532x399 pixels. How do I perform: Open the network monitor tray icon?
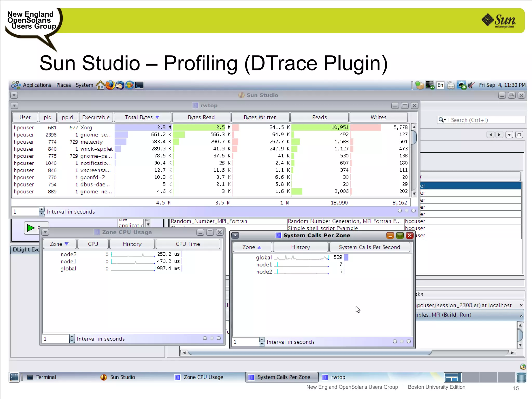(430, 85)
